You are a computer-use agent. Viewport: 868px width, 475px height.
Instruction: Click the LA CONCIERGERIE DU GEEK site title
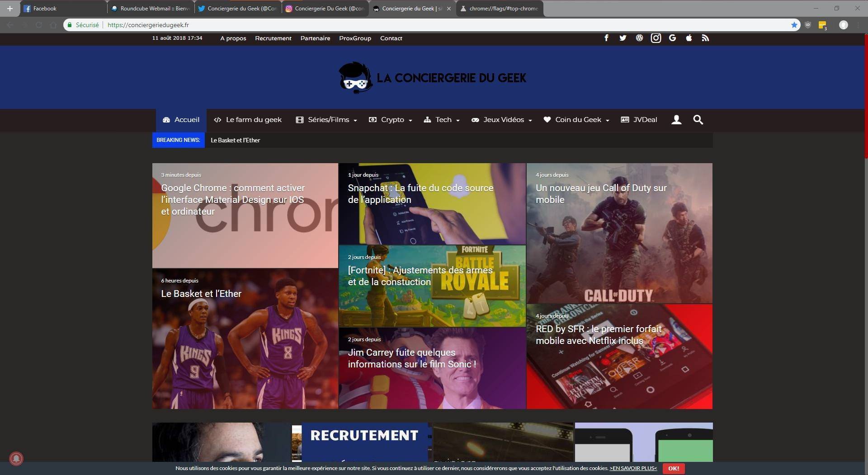click(x=451, y=78)
